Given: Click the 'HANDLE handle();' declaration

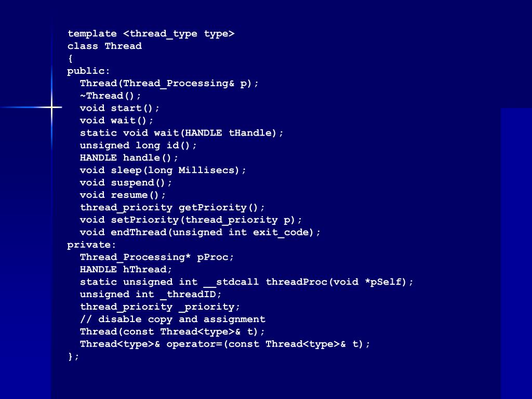Looking at the screenshot, I should pos(129,158).
